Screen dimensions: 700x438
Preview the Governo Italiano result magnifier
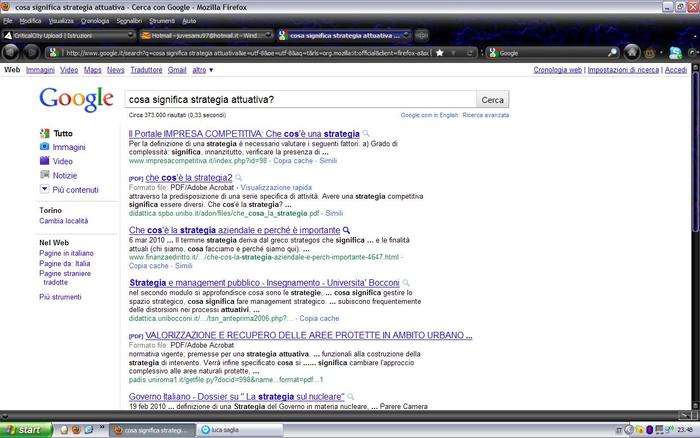coord(351,396)
